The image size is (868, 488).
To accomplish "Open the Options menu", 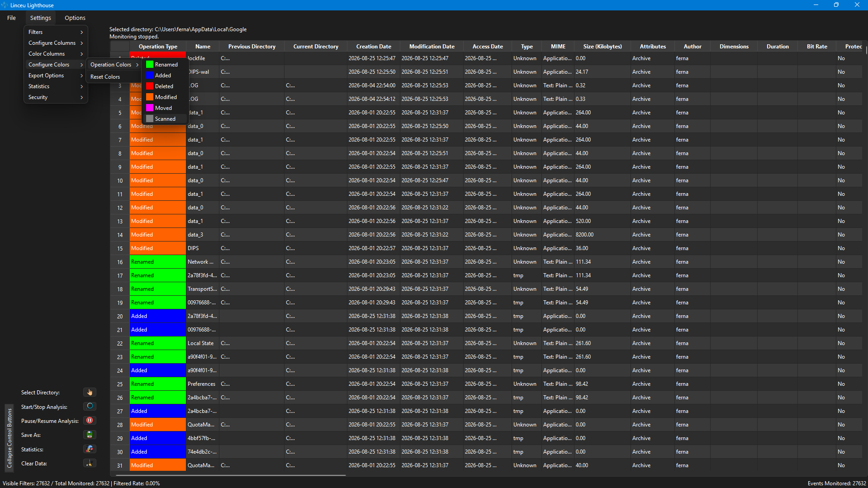I will coord(75,18).
